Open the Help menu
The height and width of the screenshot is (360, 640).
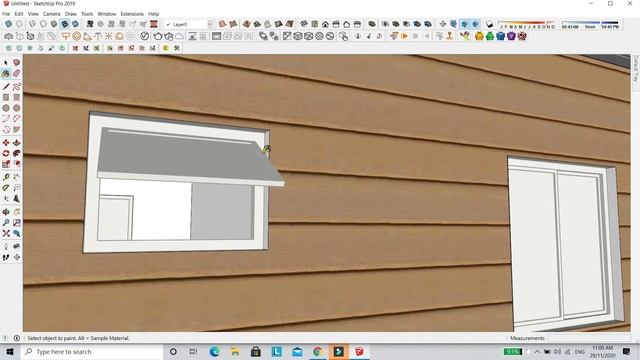click(x=153, y=14)
